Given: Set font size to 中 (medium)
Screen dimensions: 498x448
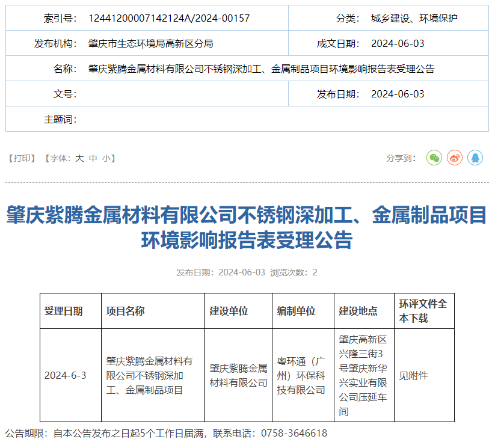Looking at the screenshot, I should tap(93, 158).
